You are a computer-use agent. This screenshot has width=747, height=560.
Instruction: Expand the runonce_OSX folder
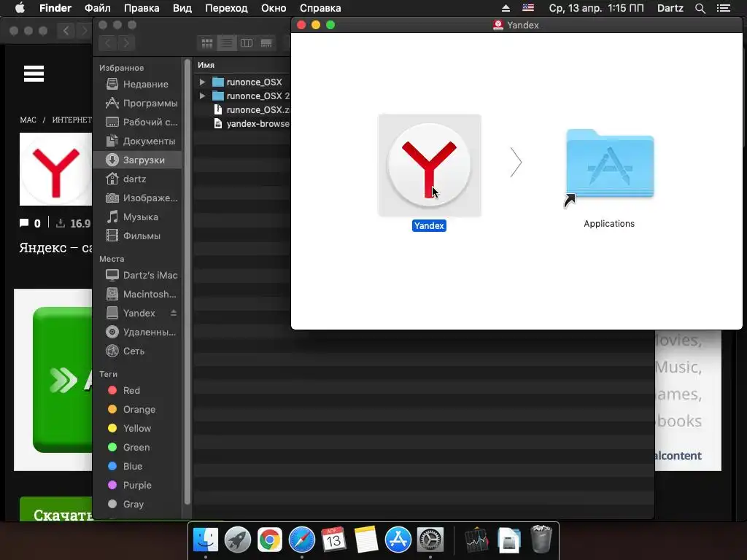(x=202, y=82)
